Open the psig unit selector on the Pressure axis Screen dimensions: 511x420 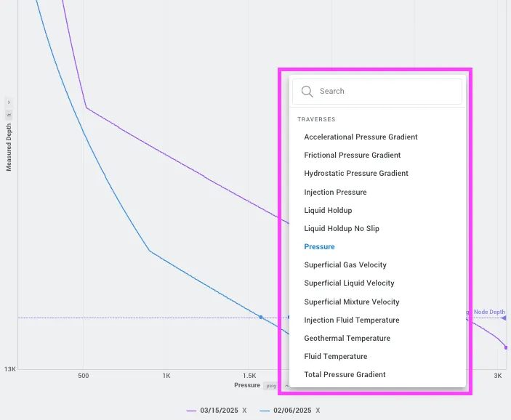pos(271,386)
